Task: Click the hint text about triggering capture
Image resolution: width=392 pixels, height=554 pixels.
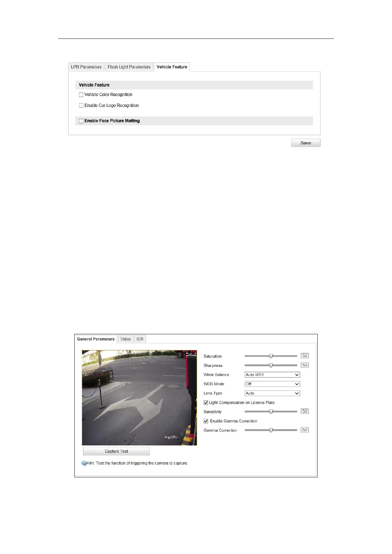Action: (137, 463)
